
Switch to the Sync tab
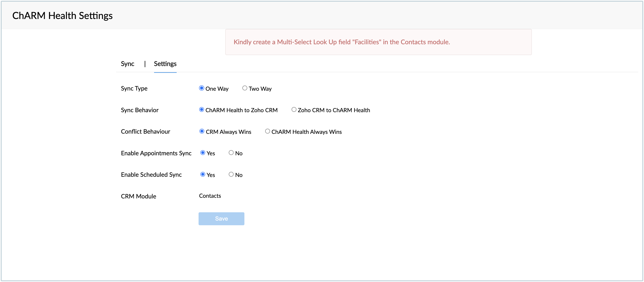click(x=127, y=64)
